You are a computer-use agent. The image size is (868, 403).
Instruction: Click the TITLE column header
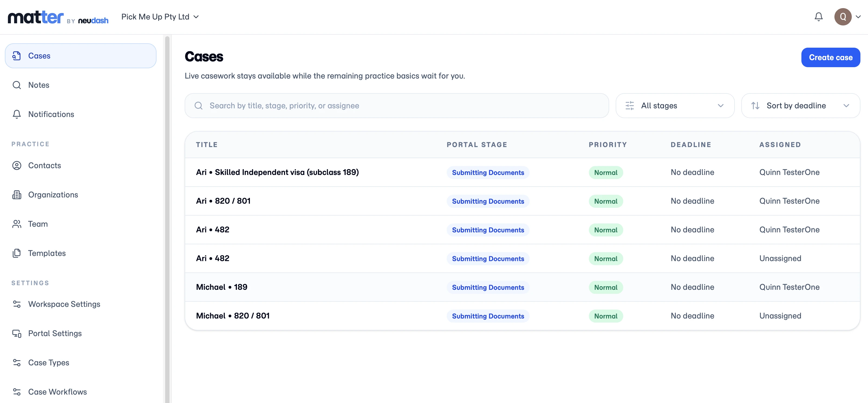[x=207, y=145]
